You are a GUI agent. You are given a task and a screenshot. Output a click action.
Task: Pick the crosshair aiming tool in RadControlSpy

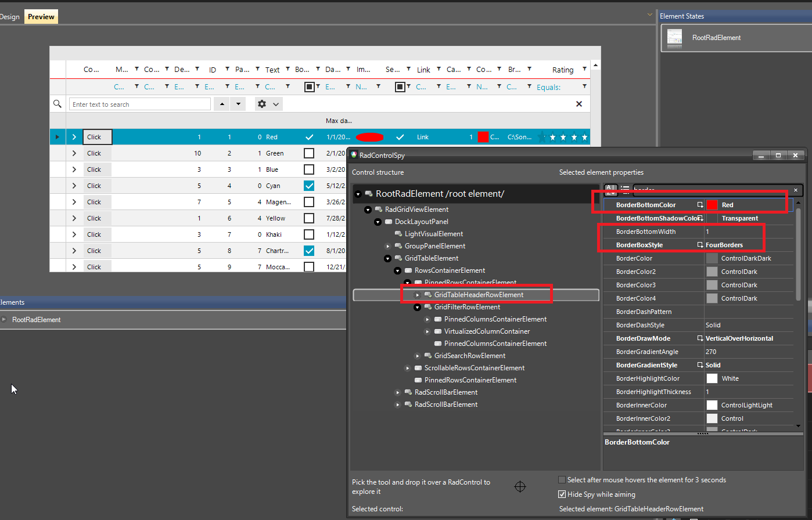[520, 486]
